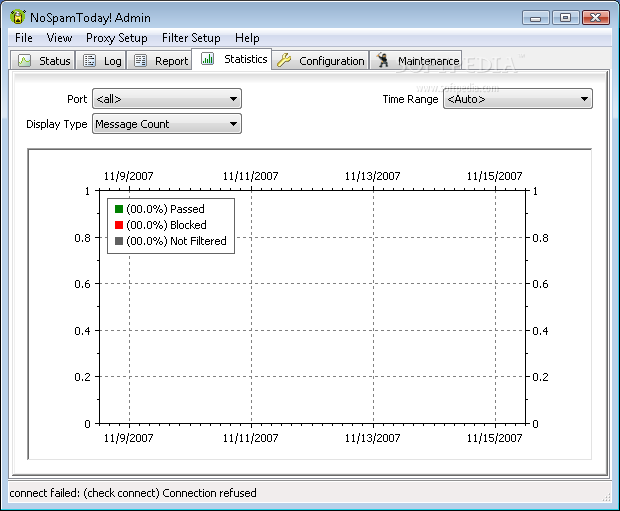Click the Status tab graph icon
The height and width of the screenshot is (511, 620).
(25, 61)
